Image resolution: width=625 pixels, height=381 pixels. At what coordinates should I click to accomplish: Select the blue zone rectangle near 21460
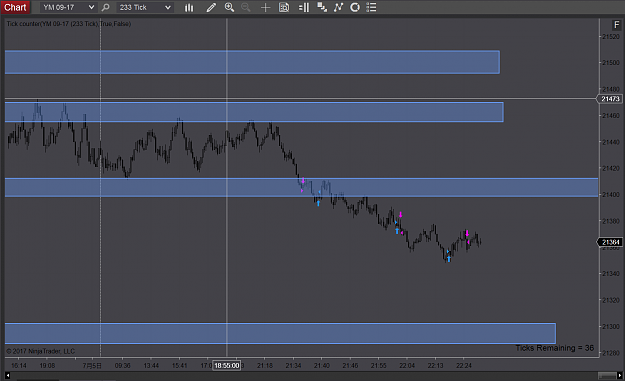254,112
